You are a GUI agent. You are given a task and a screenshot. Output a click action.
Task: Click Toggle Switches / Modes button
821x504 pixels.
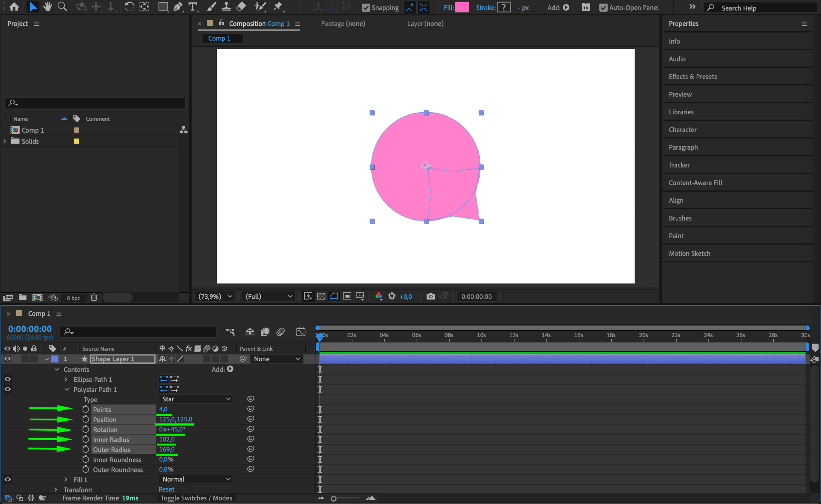[196, 498]
